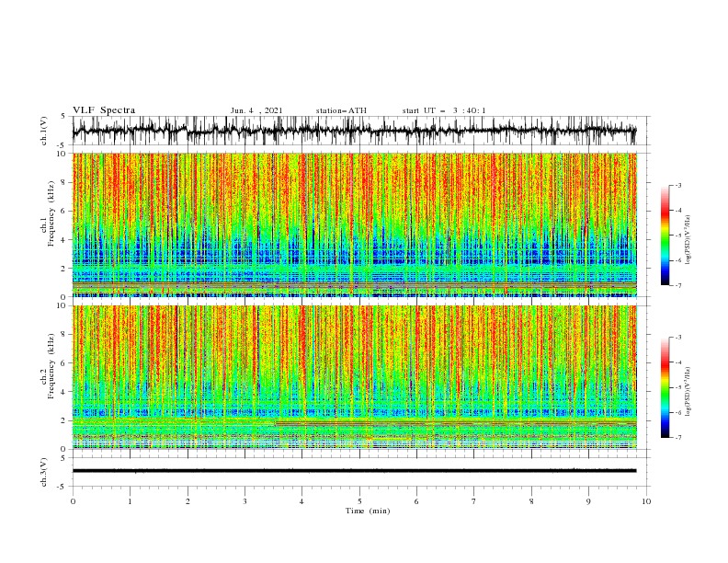This screenshot has height=563, width=728.
Task: Click time axis tick label "5"
Action: pyautogui.click(x=359, y=501)
